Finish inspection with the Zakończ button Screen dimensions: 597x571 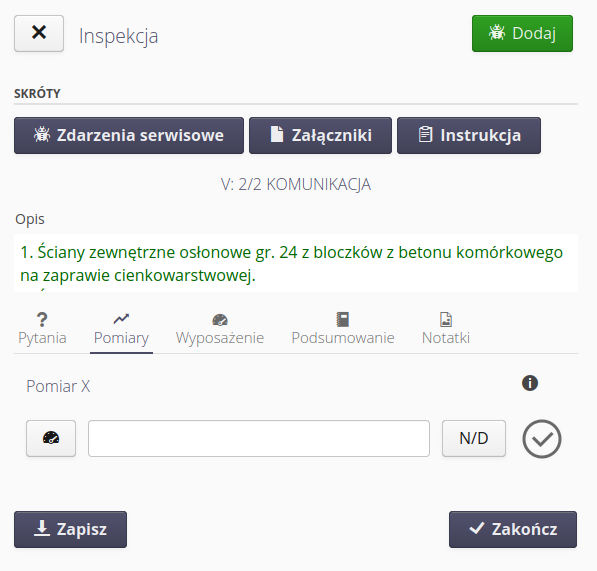coord(513,530)
